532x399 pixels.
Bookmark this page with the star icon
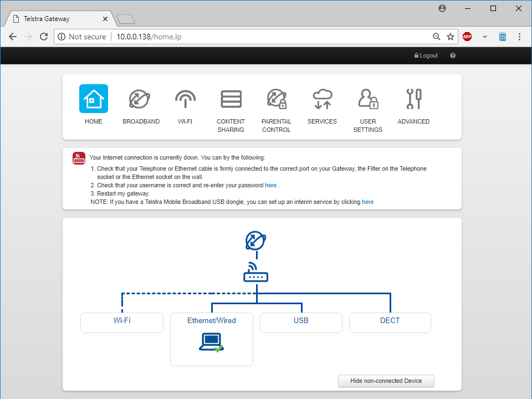tap(450, 37)
